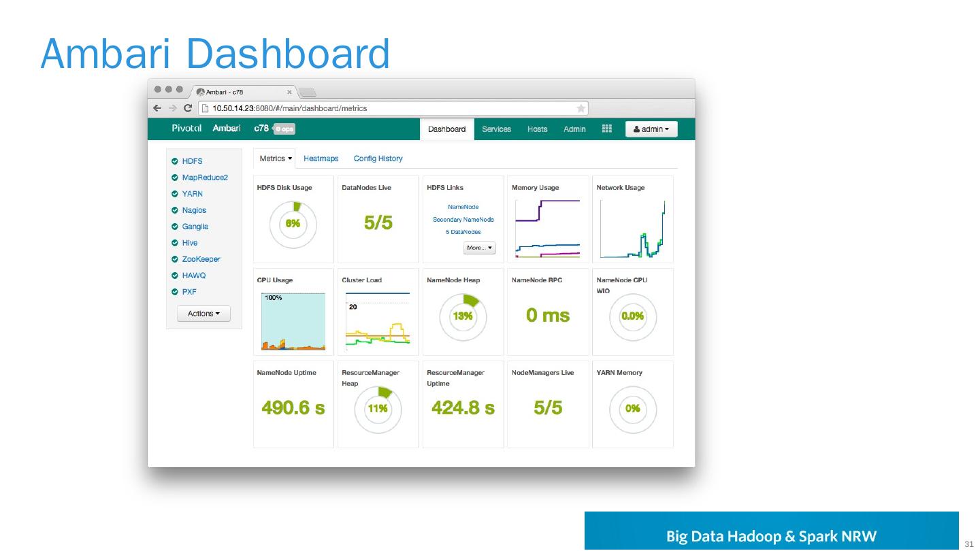The height and width of the screenshot is (551, 980).
Task: Click the Ambari favicon on the browser tab
Action: tap(201, 92)
